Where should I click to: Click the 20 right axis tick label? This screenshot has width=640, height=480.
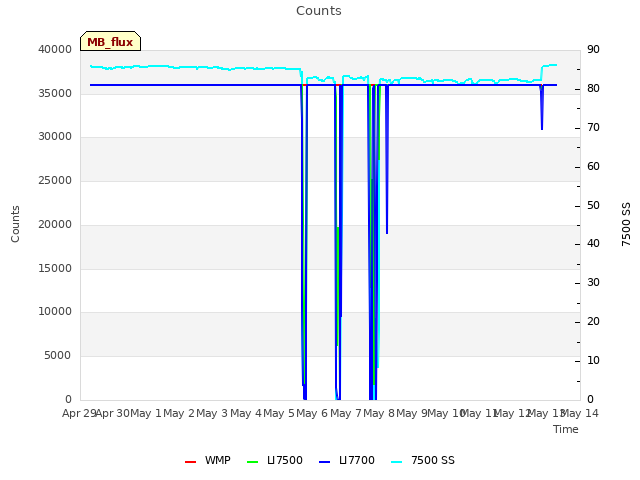[x=593, y=322]
